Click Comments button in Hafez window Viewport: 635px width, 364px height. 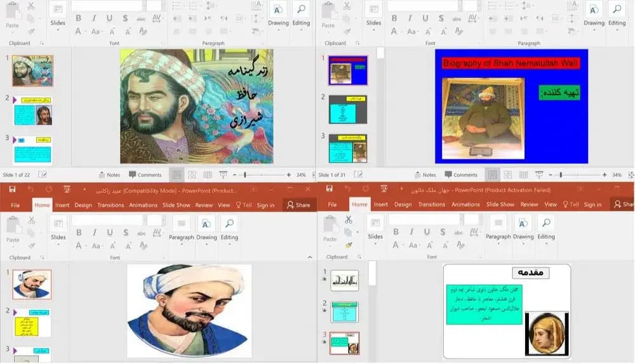tap(145, 175)
